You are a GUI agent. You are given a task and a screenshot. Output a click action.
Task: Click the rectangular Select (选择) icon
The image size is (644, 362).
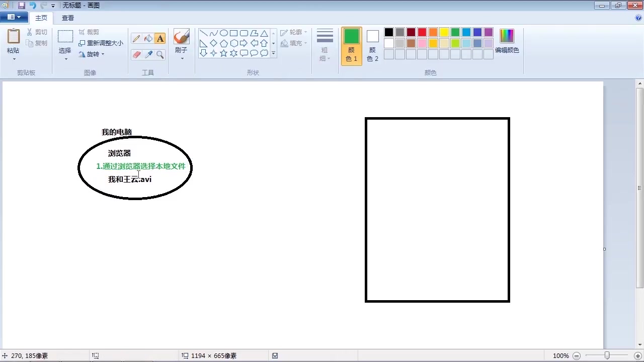point(65,37)
